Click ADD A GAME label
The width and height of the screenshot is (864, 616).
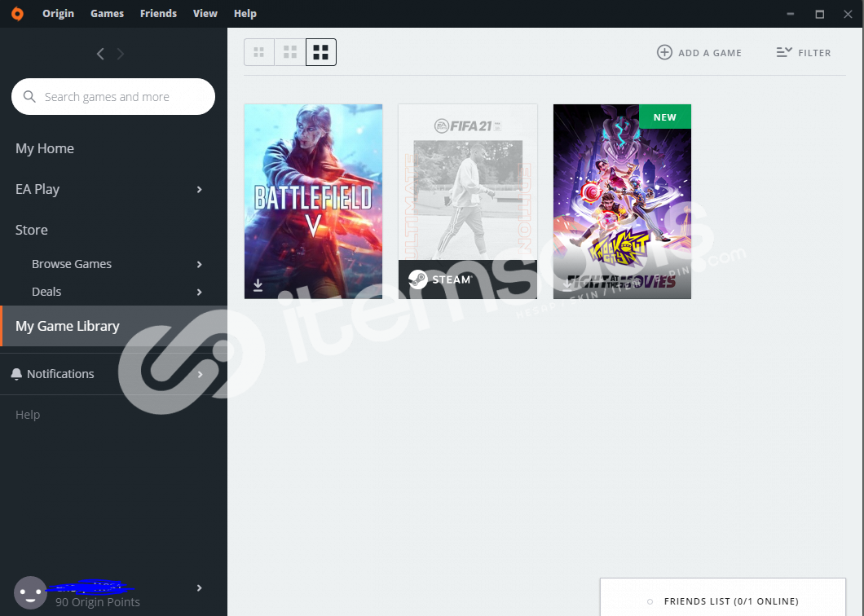(x=710, y=53)
